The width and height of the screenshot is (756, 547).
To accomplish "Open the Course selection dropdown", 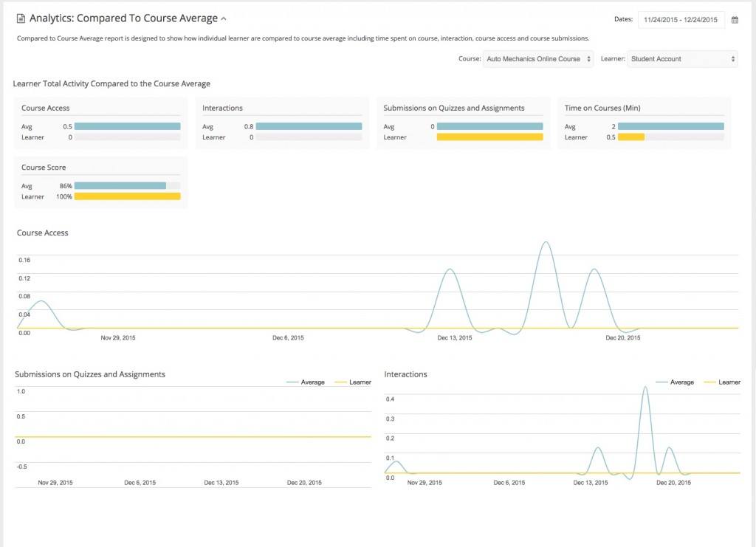I will pos(538,58).
